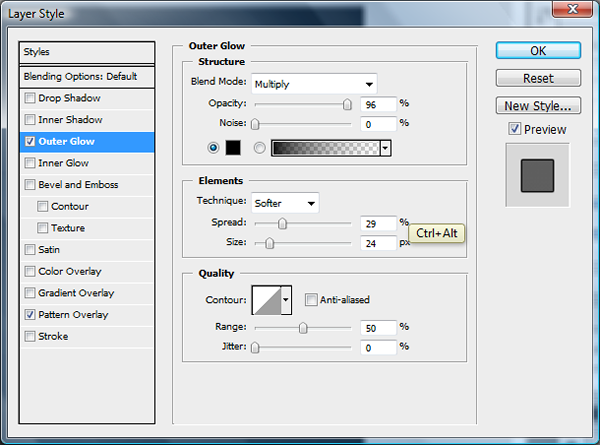Expand the gradient picker arrow

pyautogui.click(x=385, y=148)
